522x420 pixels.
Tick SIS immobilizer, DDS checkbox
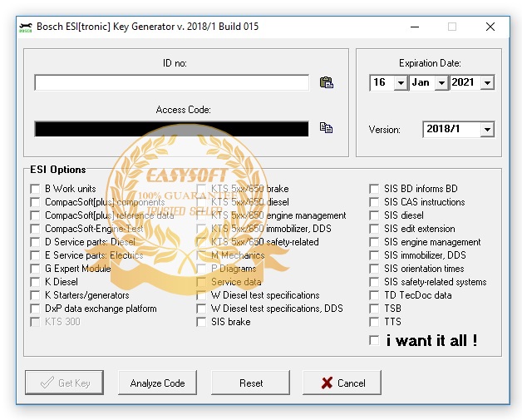[x=374, y=255]
